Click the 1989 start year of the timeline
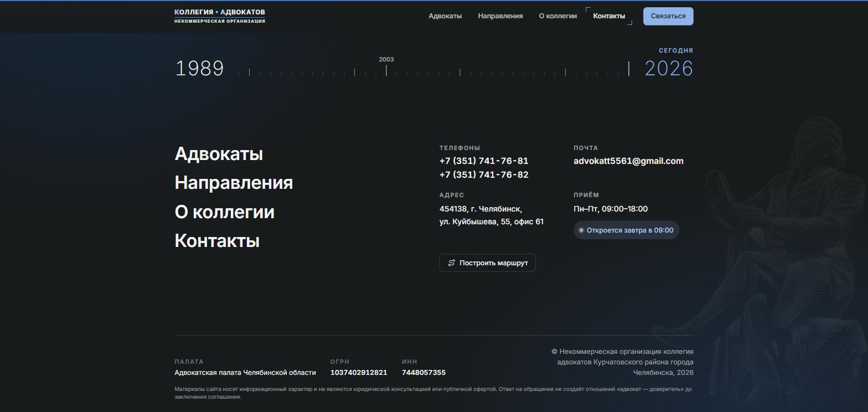 (x=200, y=69)
